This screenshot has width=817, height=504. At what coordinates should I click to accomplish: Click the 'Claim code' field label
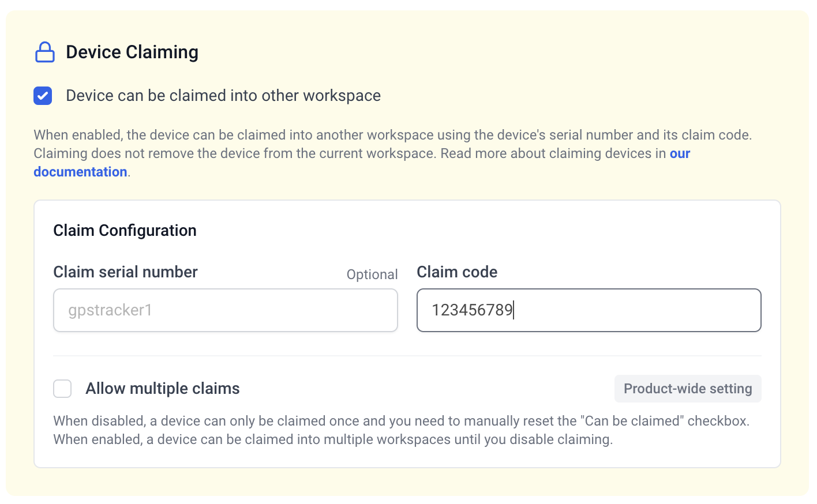tap(457, 272)
